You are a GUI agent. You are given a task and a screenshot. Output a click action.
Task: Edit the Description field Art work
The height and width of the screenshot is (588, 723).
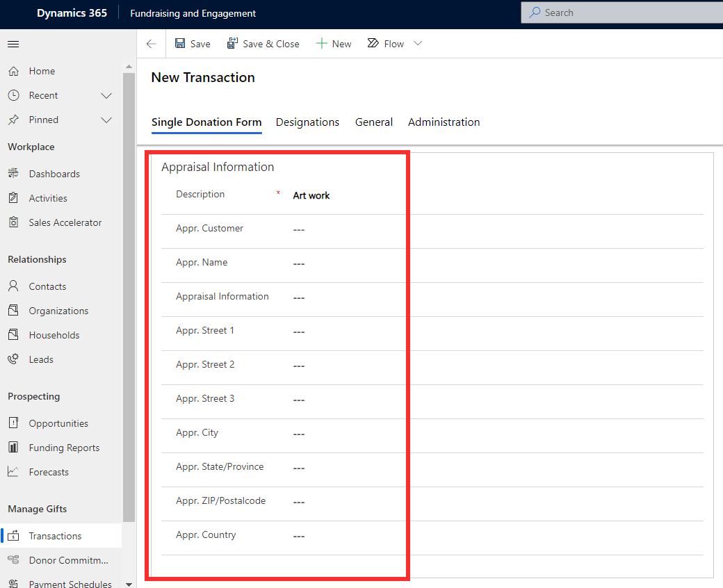tap(311, 195)
